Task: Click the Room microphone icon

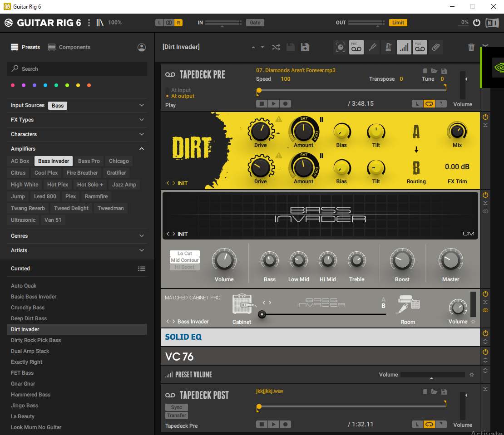Action: (x=409, y=304)
